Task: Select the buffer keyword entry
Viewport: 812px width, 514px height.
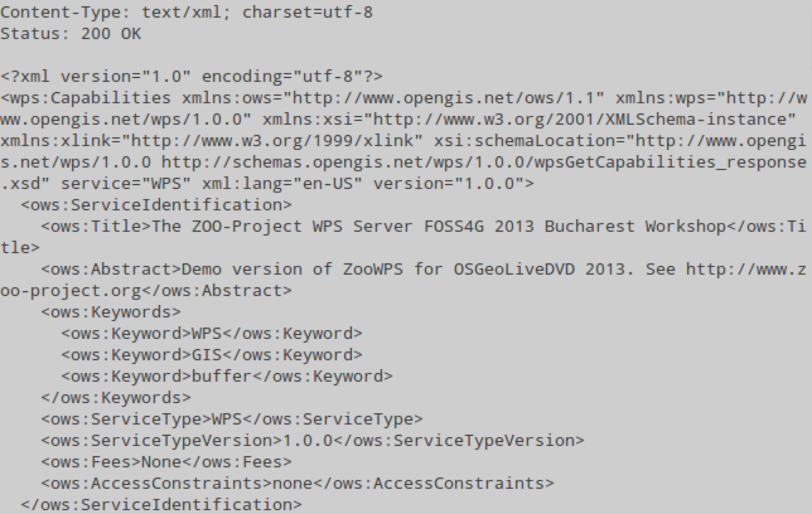Action: tap(226, 376)
